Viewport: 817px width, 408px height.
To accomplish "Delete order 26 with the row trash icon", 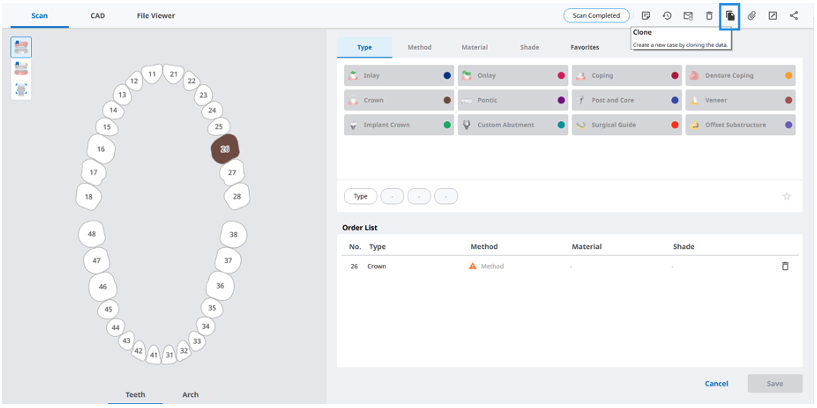I will [785, 266].
